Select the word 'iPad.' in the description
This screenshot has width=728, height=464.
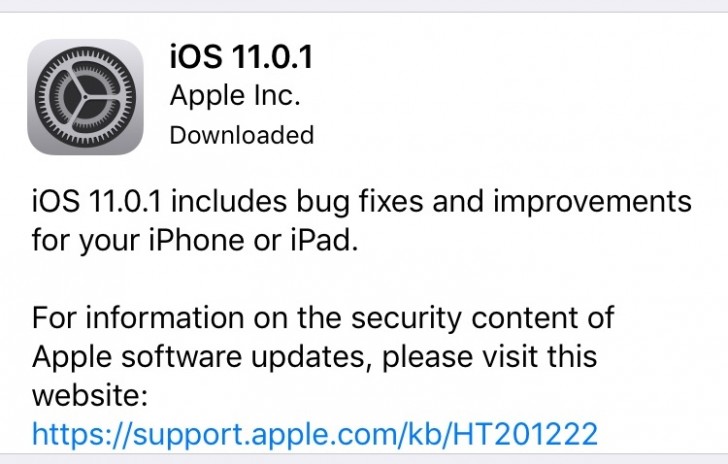325,240
